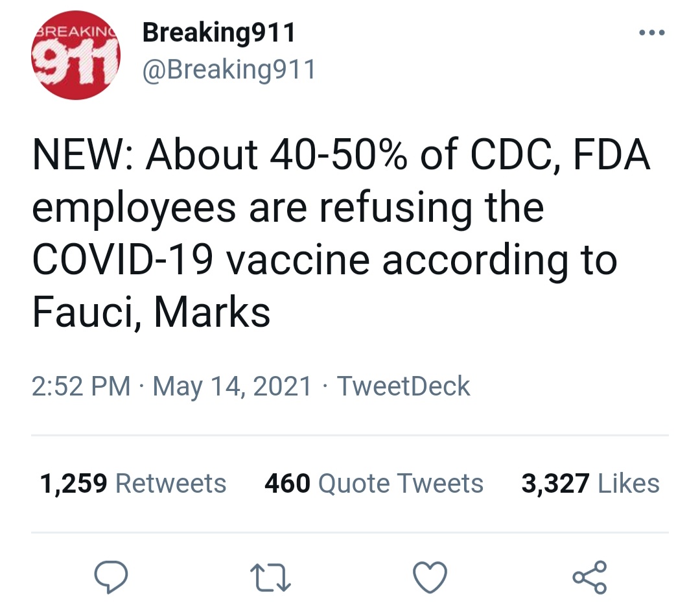View the 1,259 Retweets list

(x=133, y=484)
